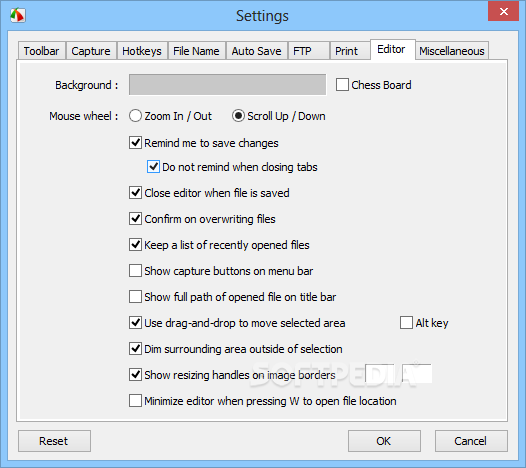Choose Scroll Up / Down radio button
The image size is (526, 468).
point(238,116)
